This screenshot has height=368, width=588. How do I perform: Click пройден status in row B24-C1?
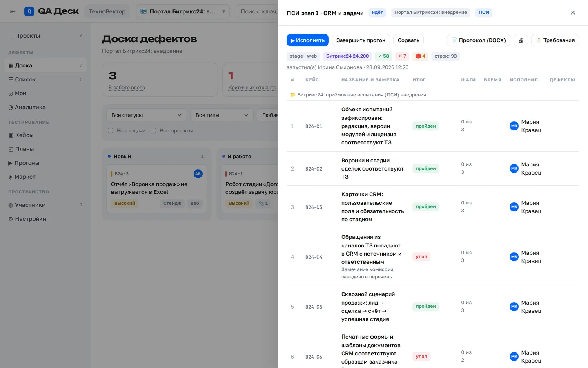click(426, 126)
